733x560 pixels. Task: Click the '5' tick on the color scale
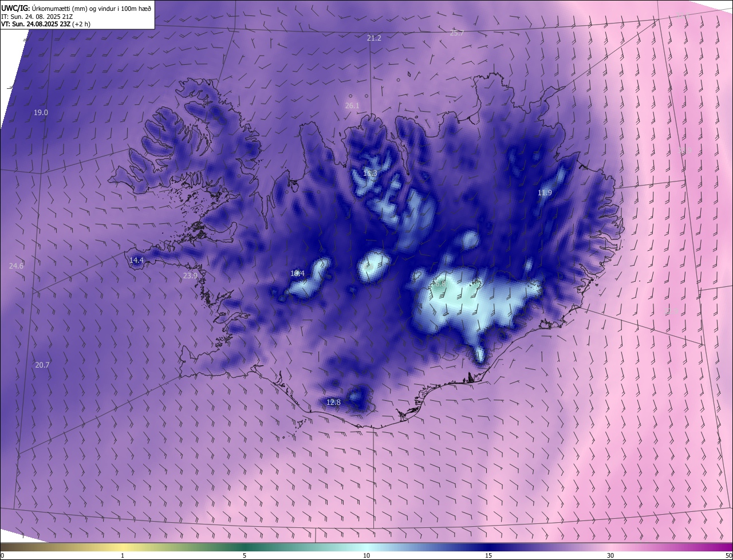pos(245,555)
